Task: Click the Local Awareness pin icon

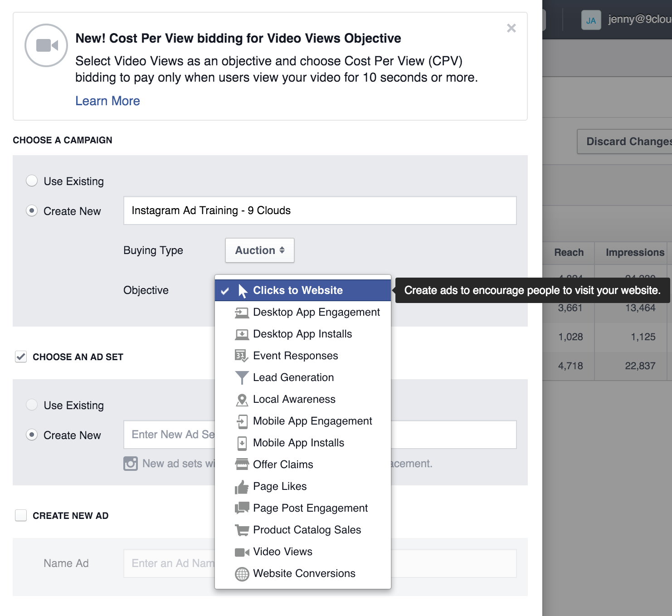Action: [242, 400]
